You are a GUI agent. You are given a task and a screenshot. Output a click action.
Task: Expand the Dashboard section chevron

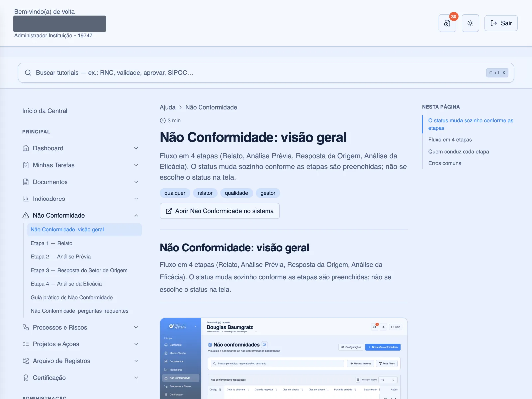(x=136, y=148)
